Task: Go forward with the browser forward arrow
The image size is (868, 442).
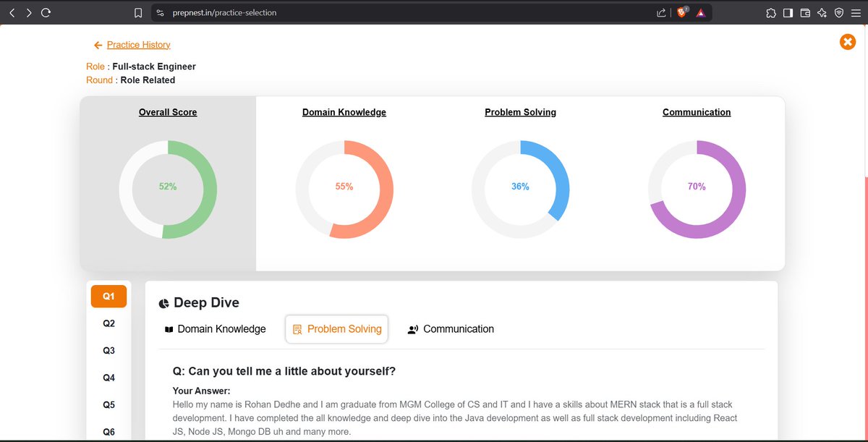Action: tap(29, 12)
